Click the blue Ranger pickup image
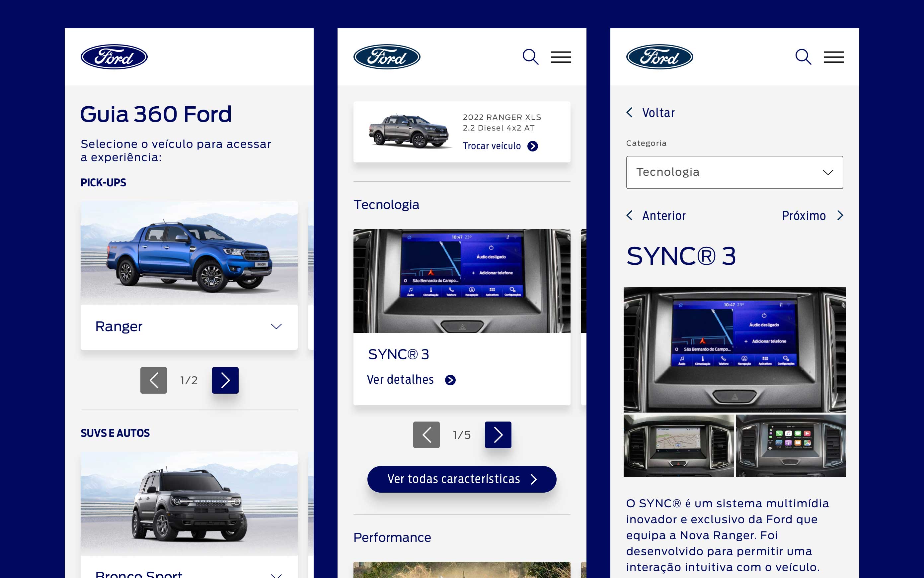This screenshot has width=924, height=578. 189,253
